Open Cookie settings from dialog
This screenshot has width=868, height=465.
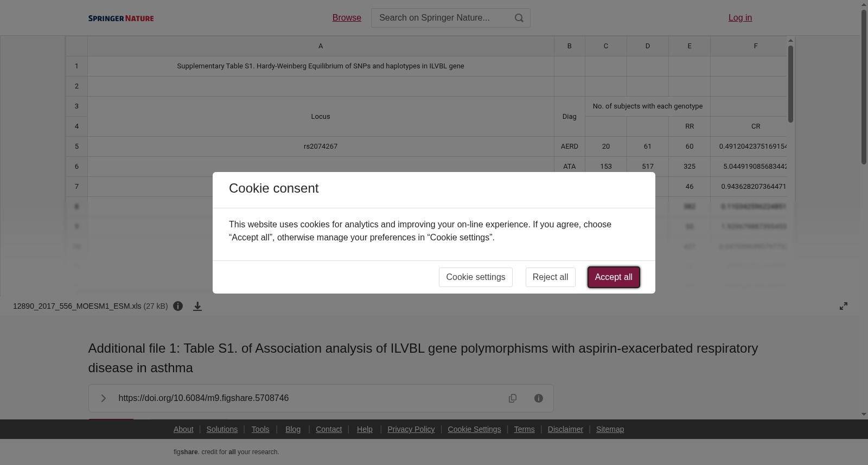coord(476,277)
